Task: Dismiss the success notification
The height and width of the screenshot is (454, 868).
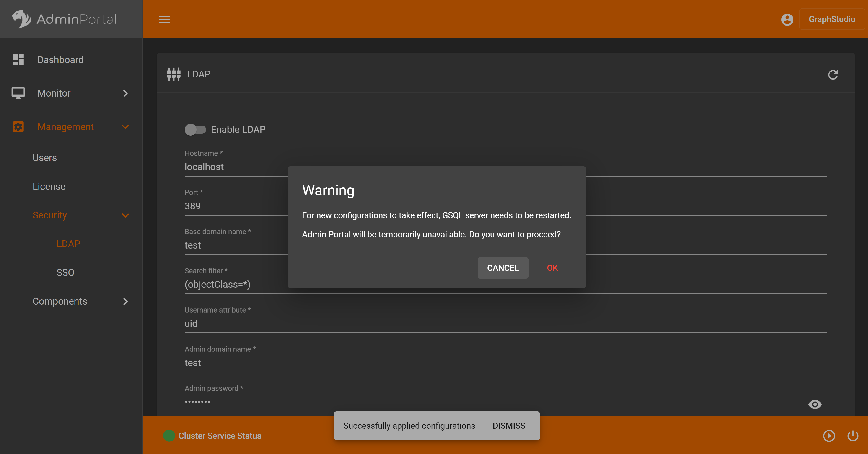Action: tap(509, 426)
